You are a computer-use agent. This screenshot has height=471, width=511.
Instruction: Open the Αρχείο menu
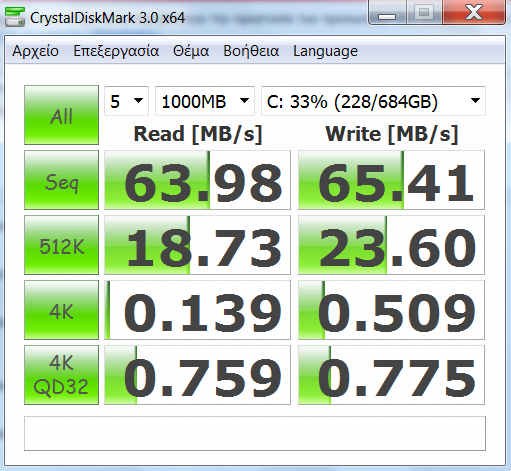point(35,51)
